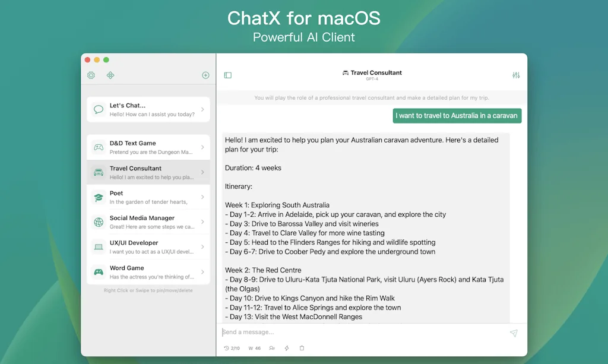Open the model parameters sliders control
Screen dimensions: 608x364
click(x=515, y=75)
